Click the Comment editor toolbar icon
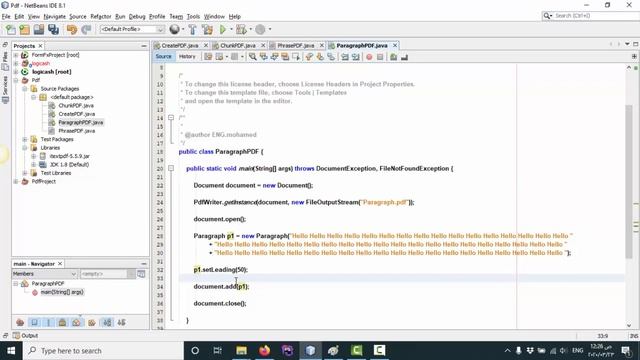The width and height of the screenshot is (640, 360). [393, 57]
